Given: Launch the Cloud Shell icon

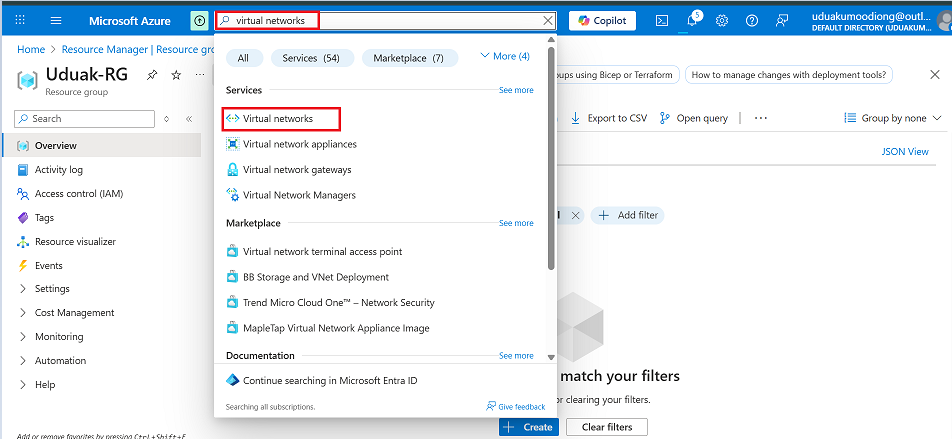Looking at the screenshot, I should (662, 21).
